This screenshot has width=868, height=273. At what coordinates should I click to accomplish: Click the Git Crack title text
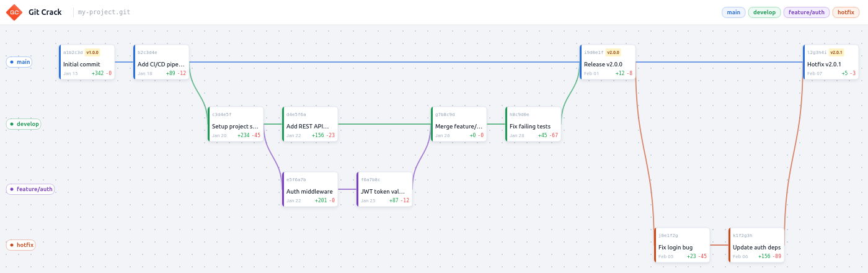(x=45, y=12)
